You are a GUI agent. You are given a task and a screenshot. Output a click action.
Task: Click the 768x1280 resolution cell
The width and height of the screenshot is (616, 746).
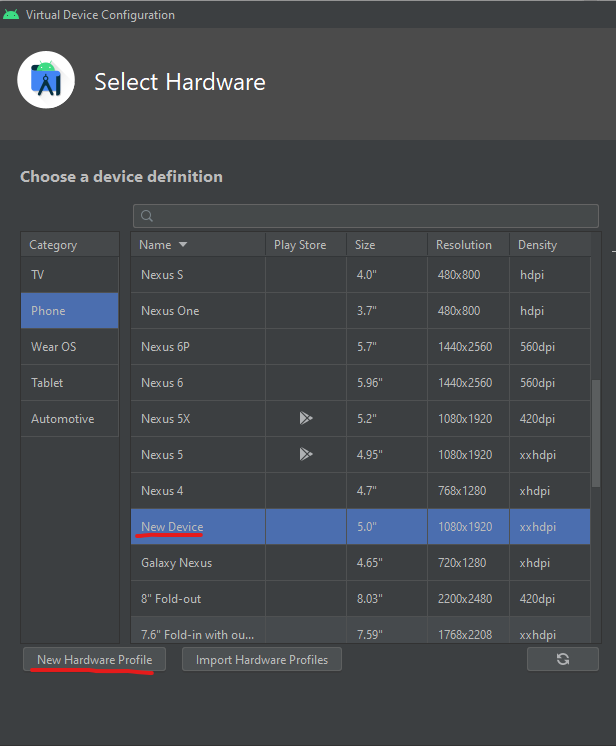469,491
